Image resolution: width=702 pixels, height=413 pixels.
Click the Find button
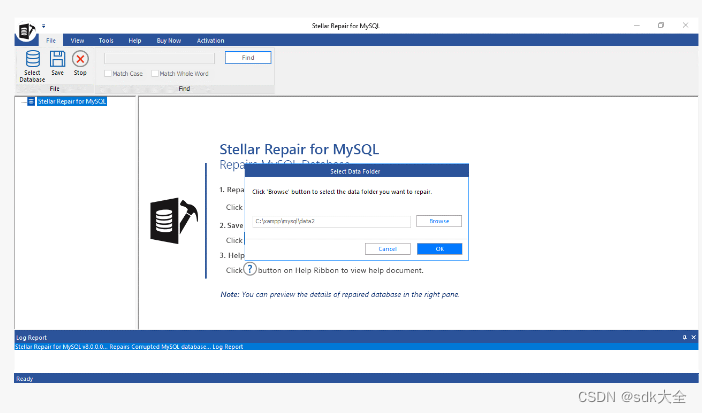tap(248, 58)
